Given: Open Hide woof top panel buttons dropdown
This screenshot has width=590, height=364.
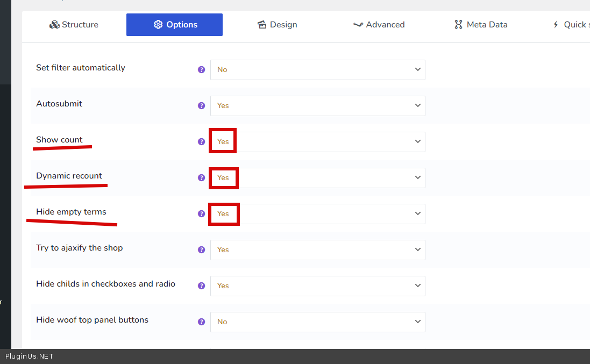Looking at the screenshot, I should pos(317,322).
